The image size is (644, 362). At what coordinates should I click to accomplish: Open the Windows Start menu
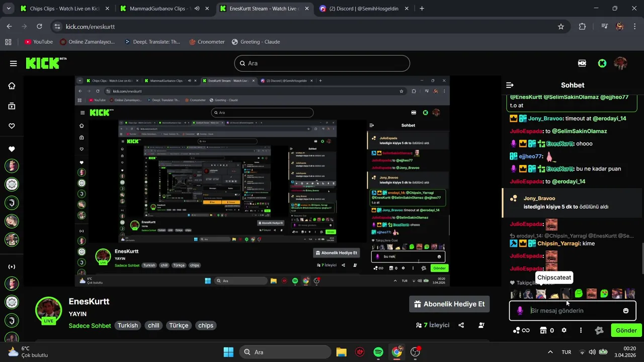coord(228,352)
